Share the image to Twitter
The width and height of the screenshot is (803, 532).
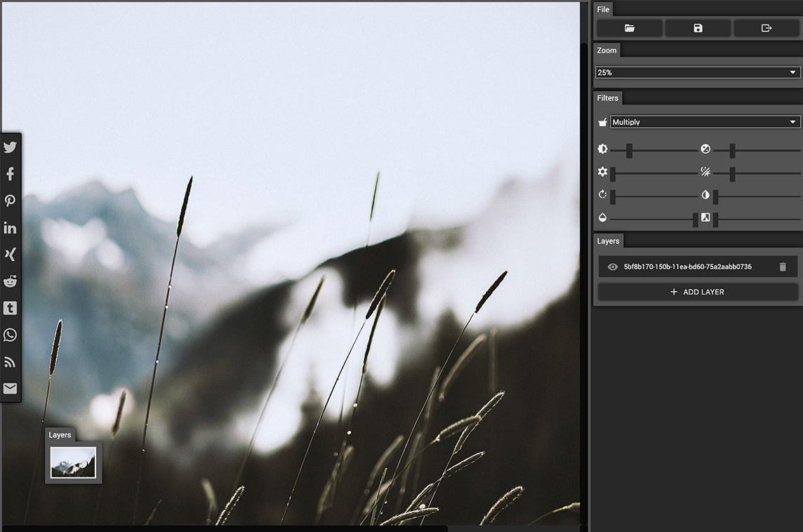10,147
